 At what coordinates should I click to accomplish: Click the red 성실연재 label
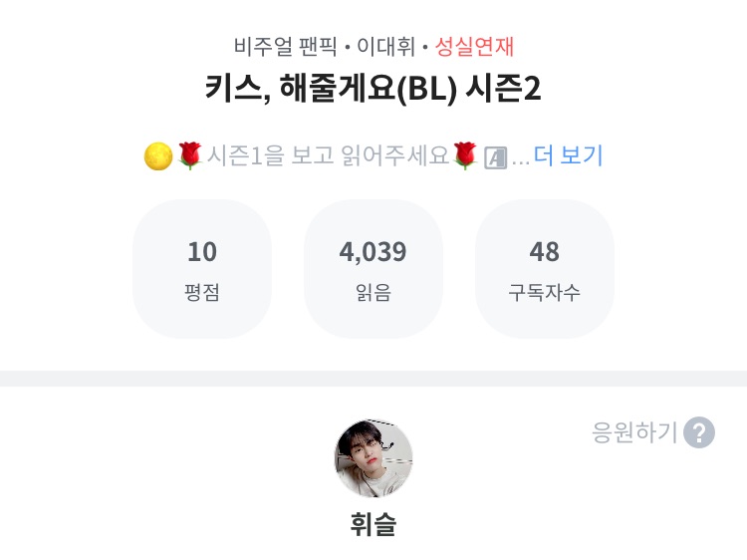click(x=475, y=46)
